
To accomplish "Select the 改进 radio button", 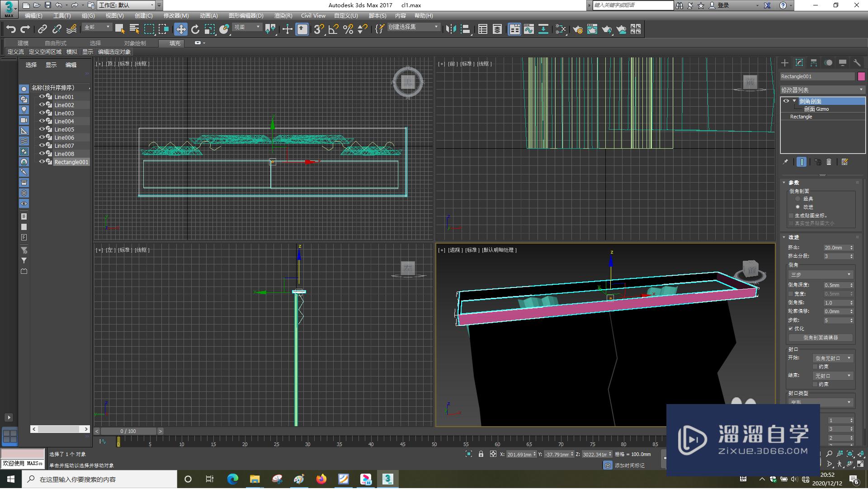I will 798,207.
